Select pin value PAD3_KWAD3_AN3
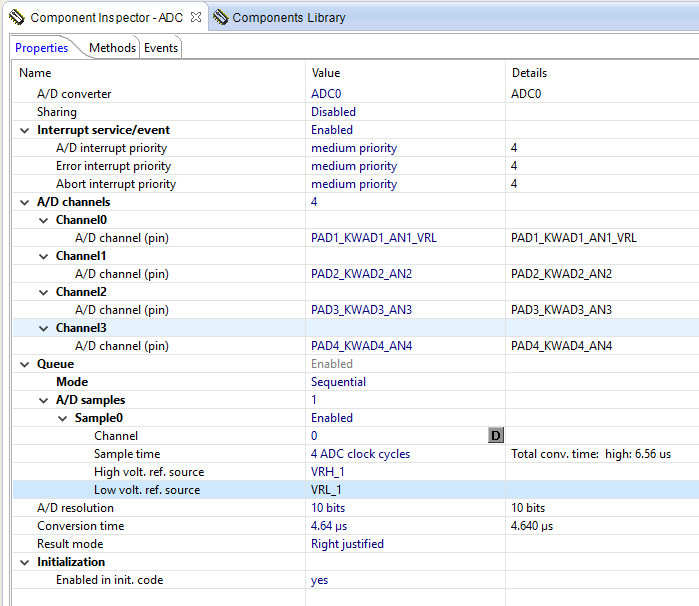This screenshot has height=606, width=699. 361,310
